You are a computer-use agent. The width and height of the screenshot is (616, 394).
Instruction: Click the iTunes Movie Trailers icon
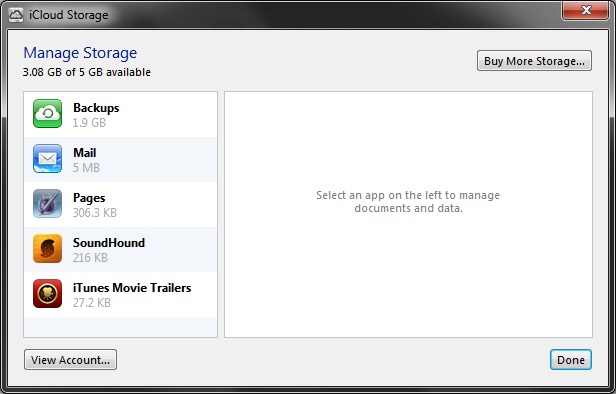[x=48, y=293]
